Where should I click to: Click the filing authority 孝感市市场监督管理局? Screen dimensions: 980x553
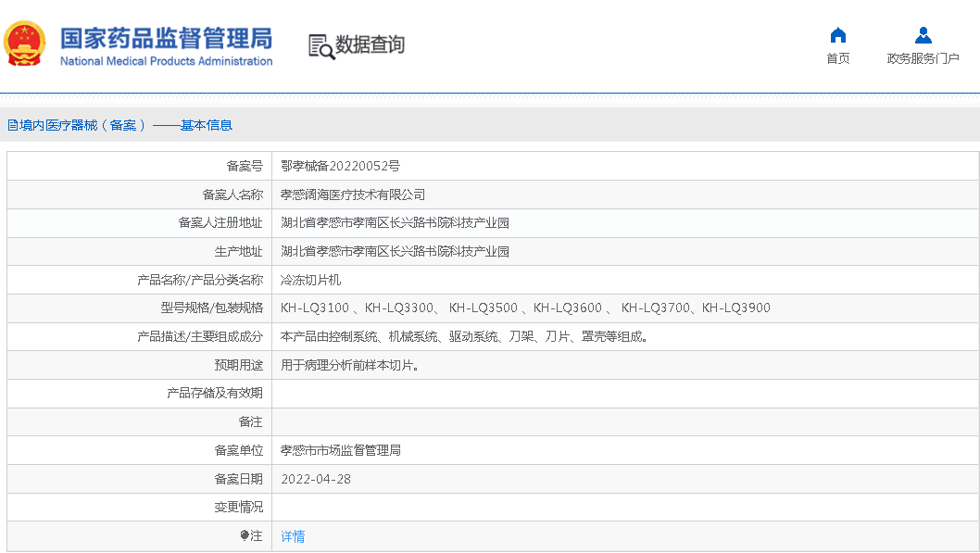(x=340, y=450)
